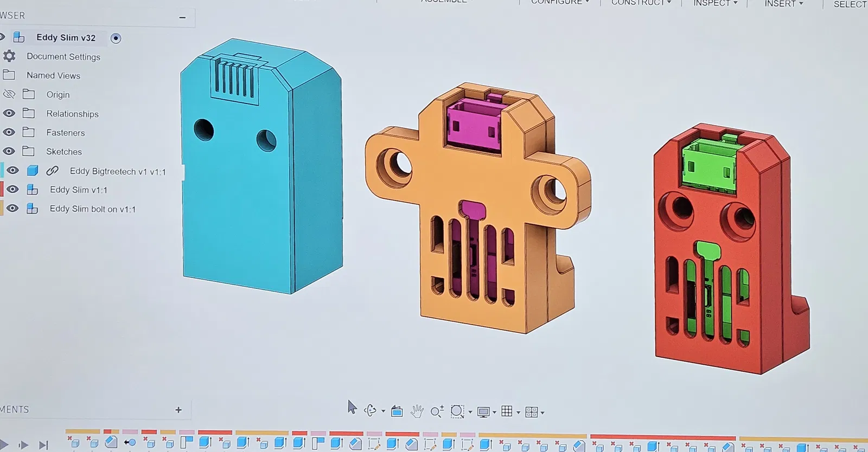This screenshot has height=452, width=868.
Task: Select the Fasteners label in the browser
Action: point(66,133)
